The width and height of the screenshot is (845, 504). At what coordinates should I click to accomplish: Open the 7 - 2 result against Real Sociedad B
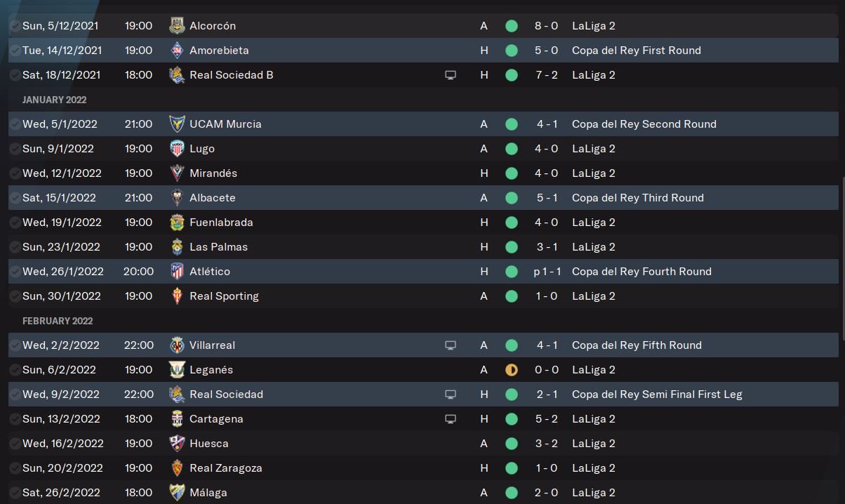tap(547, 75)
